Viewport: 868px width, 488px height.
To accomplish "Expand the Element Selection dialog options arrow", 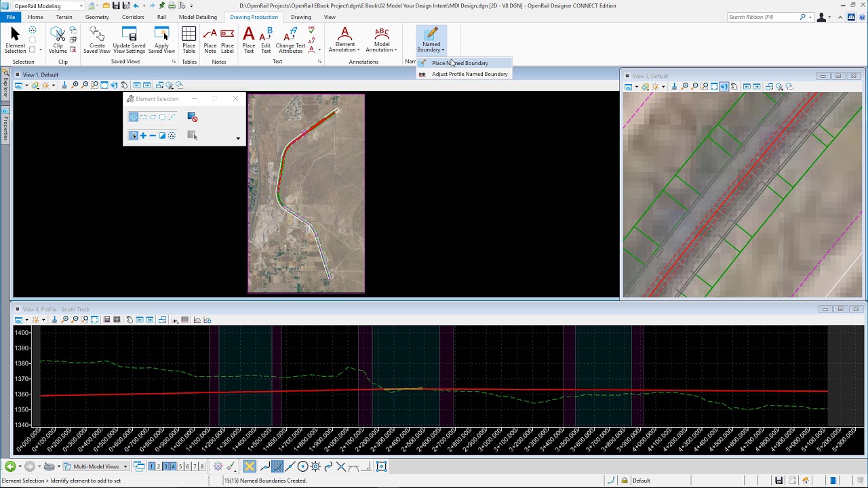I will (x=238, y=138).
